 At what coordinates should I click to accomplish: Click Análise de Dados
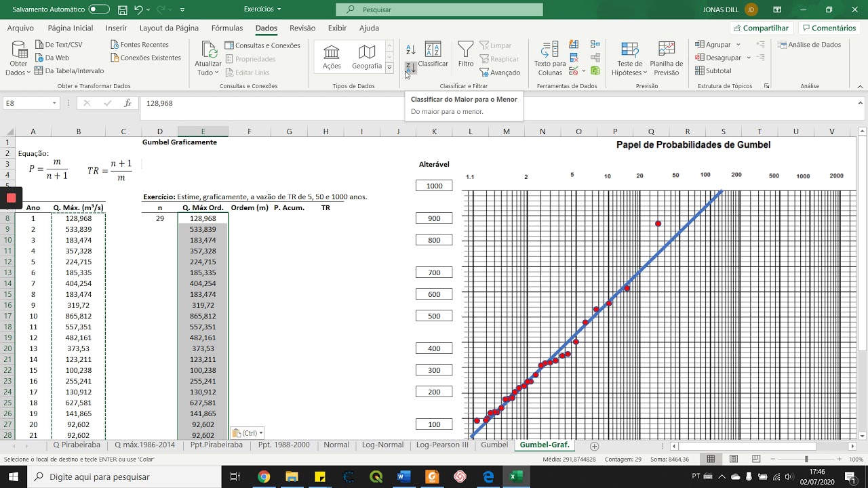(810, 45)
